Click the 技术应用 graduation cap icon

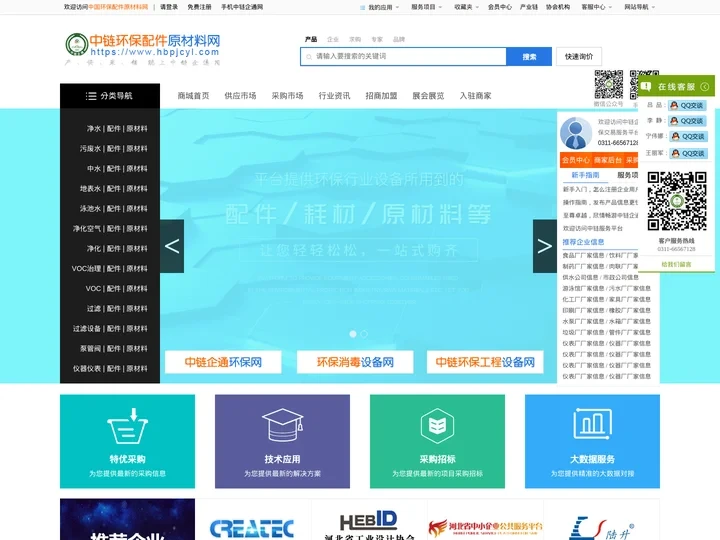(x=282, y=425)
